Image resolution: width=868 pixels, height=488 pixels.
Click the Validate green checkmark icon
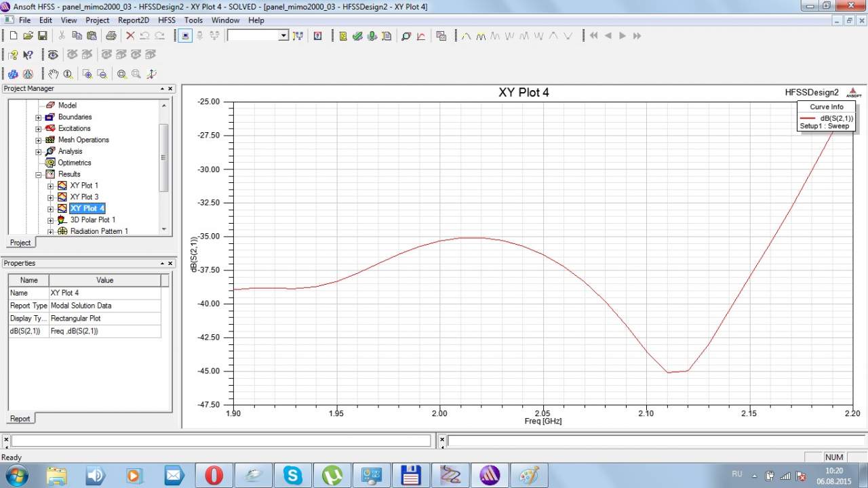click(x=357, y=36)
